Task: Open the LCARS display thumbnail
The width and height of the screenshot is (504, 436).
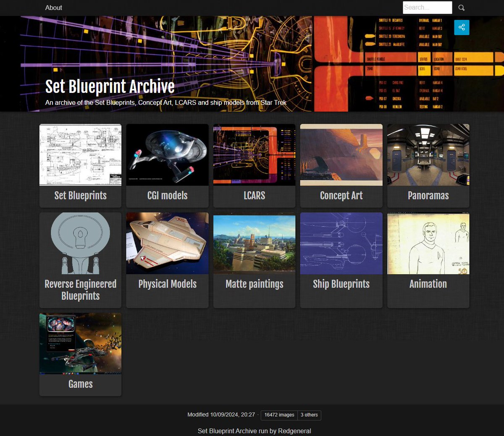Action: pos(254,155)
